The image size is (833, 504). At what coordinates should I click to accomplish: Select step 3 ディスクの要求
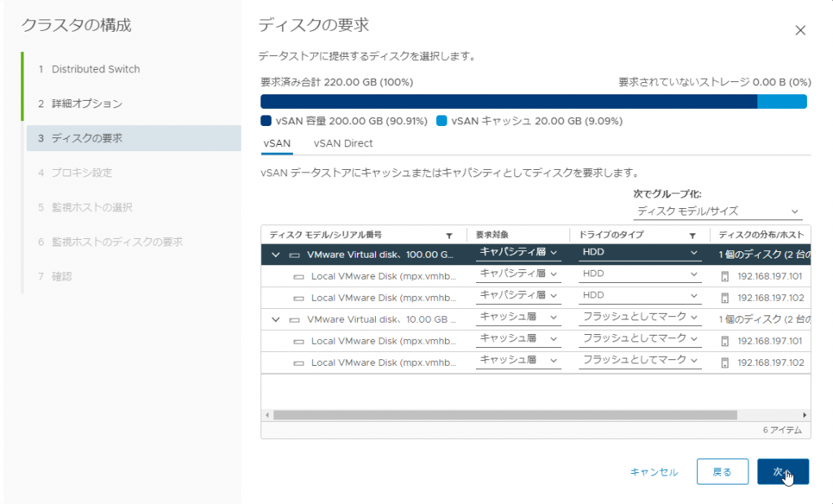[134, 138]
